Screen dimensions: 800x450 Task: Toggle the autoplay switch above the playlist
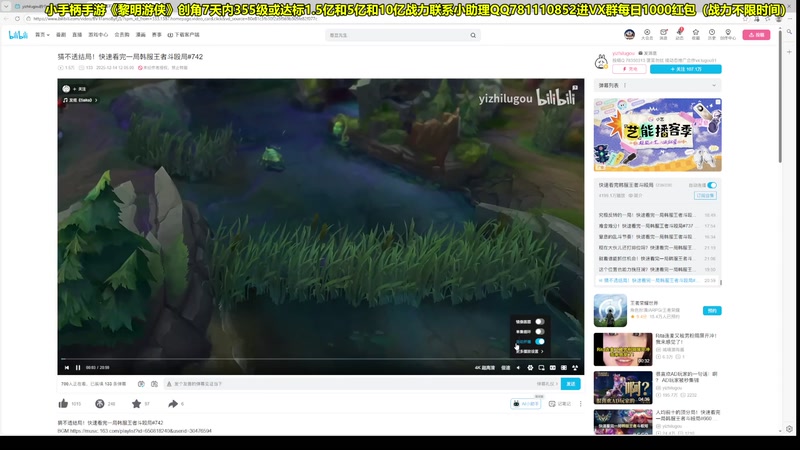coord(712,185)
